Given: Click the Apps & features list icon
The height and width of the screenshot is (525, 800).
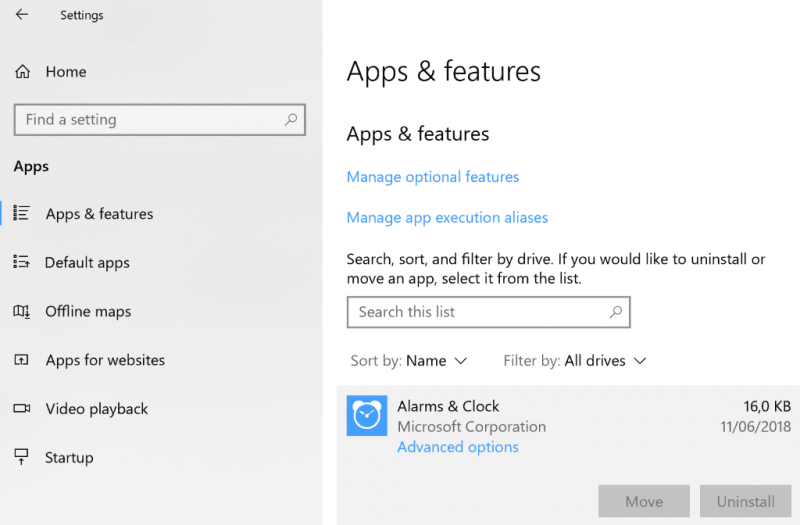Looking at the screenshot, I should pos(21,213).
